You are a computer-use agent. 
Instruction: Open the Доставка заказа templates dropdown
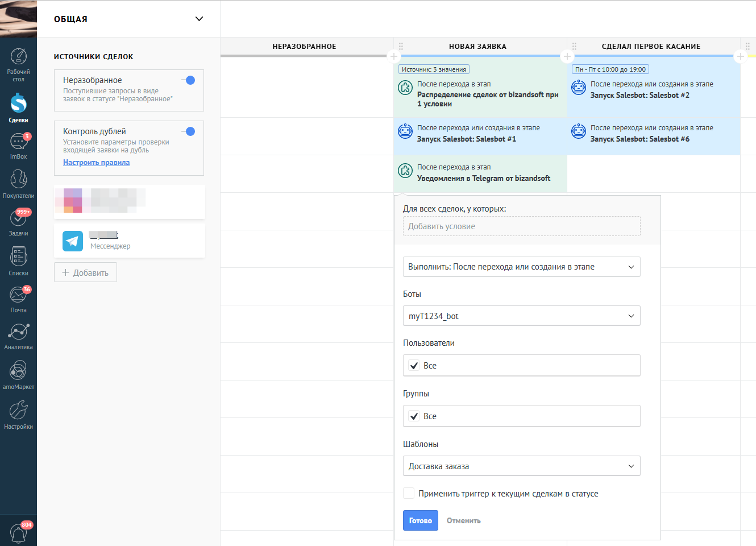pyautogui.click(x=522, y=466)
